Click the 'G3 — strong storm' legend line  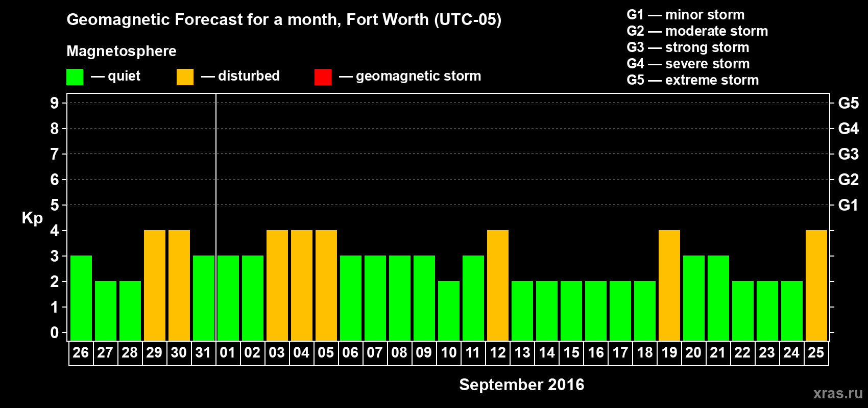click(x=688, y=47)
